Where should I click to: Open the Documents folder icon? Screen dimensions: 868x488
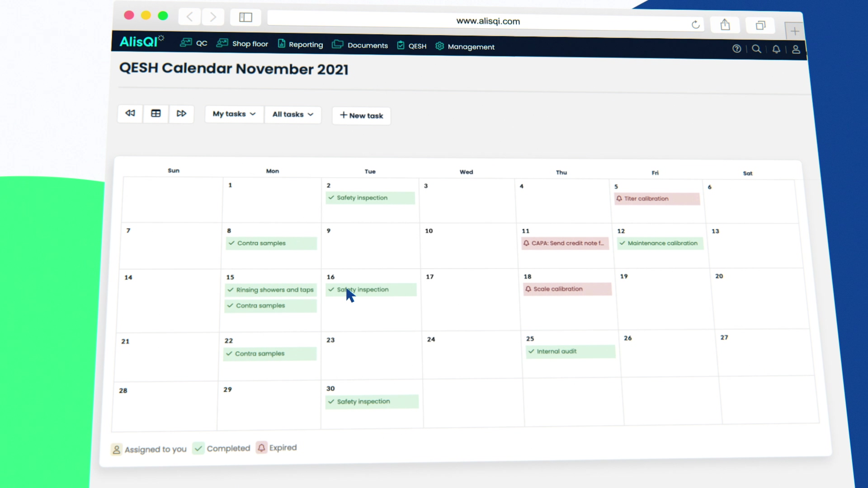338,44
